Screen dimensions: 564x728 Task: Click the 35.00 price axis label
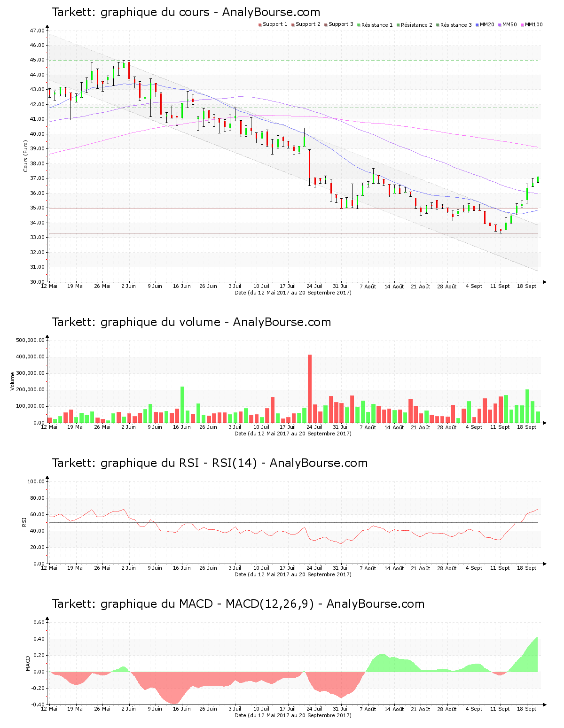(x=37, y=208)
